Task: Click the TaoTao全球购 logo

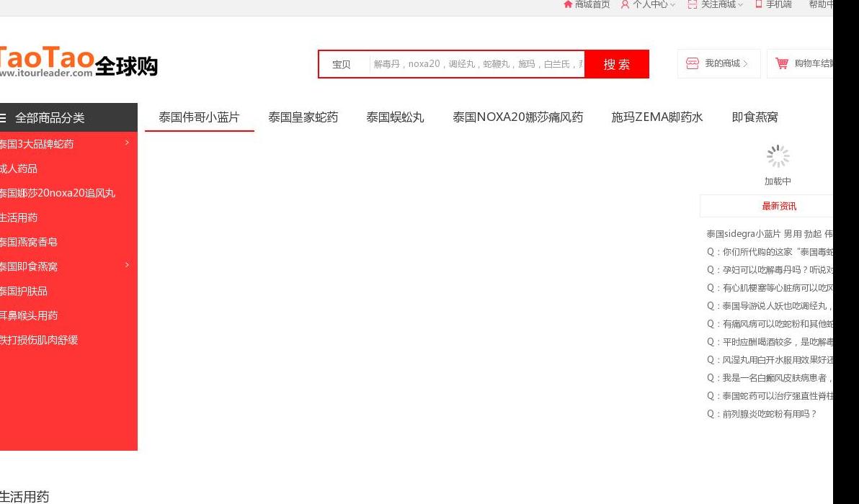Action: [79, 61]
